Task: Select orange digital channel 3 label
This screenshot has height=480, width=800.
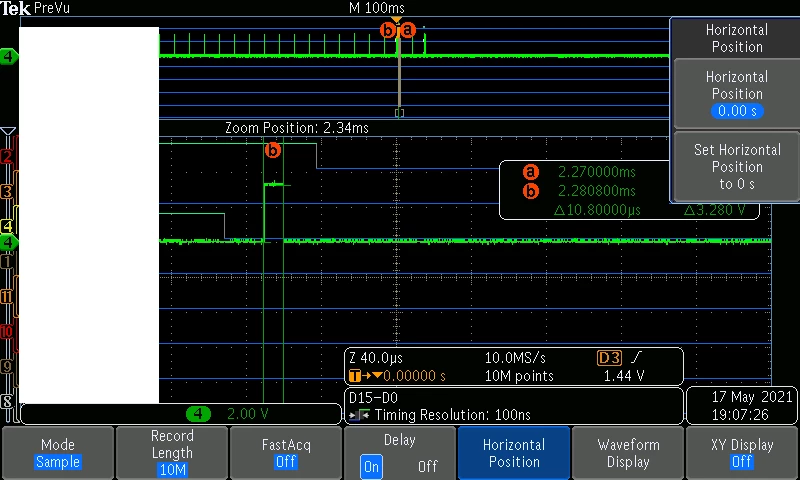Action: (x=7, y=191)
